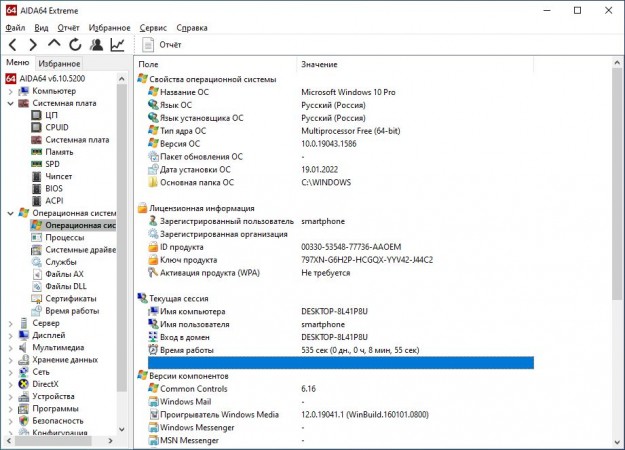Viewport: 625px width, 450px height.
Task: Expand the Сервер tree node
Action: pos(10,323)
